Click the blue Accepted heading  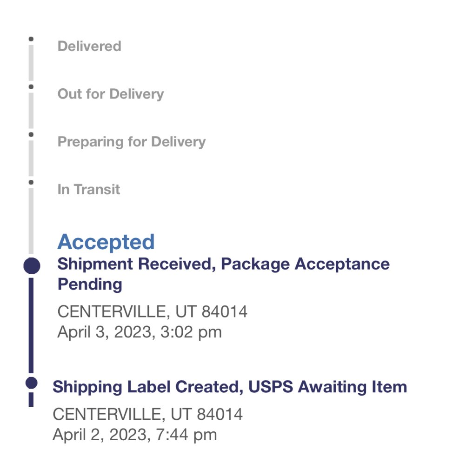point(106,242)
